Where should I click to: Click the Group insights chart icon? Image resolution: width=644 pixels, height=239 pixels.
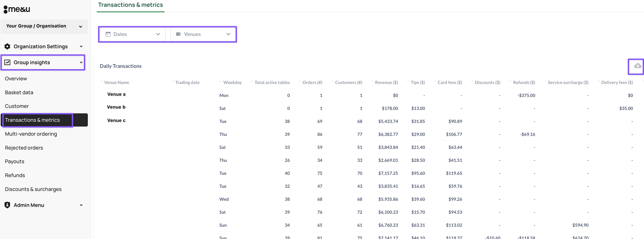coord(7,63)
